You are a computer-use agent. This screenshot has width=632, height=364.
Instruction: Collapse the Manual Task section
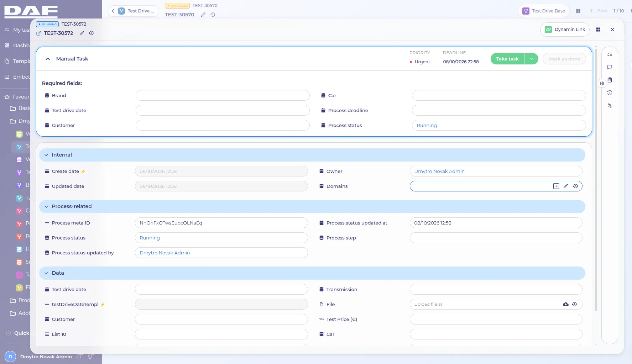coord(48,59)
